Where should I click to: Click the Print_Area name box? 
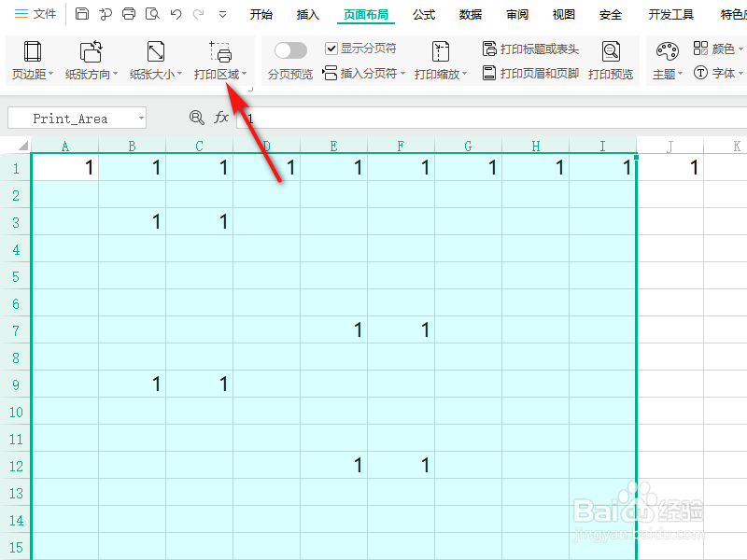[70, 119]
